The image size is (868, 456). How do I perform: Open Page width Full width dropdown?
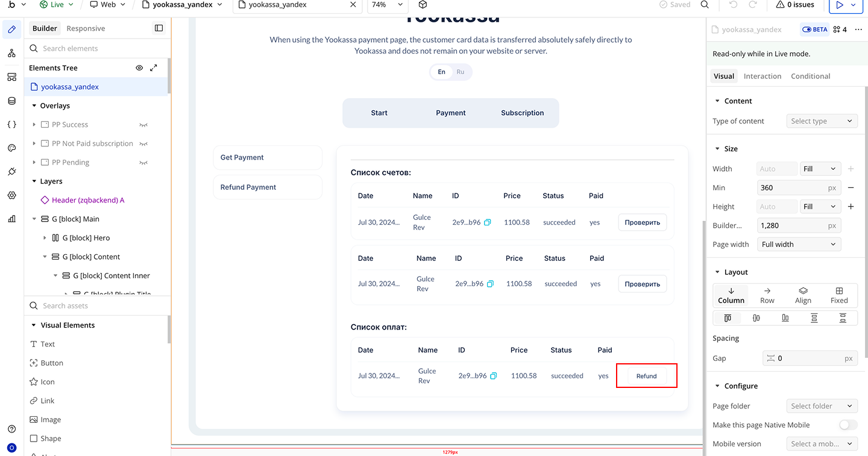(799, 245)
